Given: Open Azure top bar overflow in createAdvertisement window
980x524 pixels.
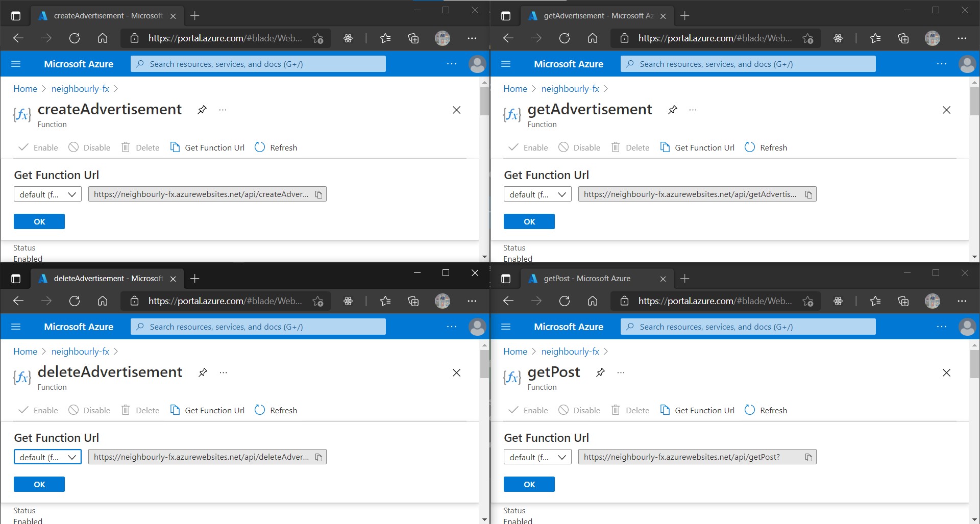Looking at the screenshot, I should pyautogui.click(x=452, y=64).
